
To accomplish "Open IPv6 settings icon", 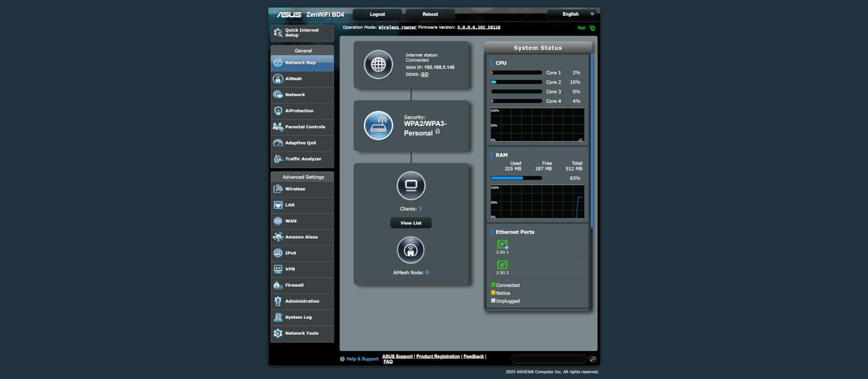I will click(x=278, y=253).
